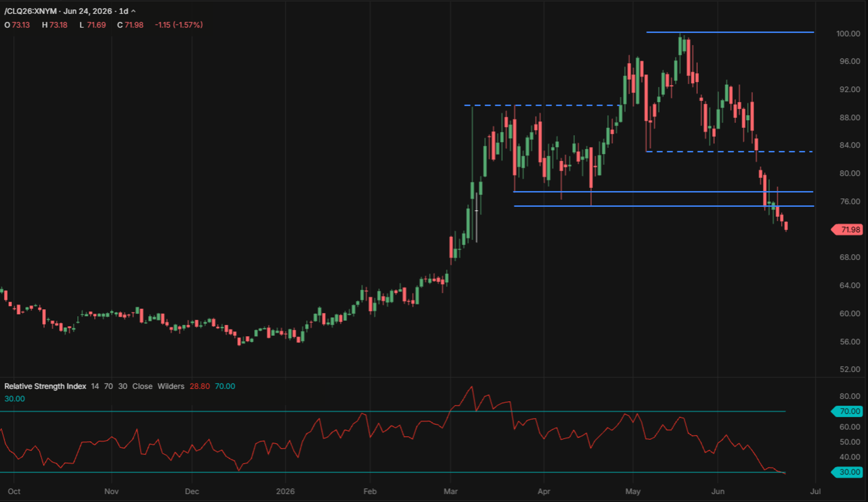
Task: Click the teal 30.00 oversold axis tag
Action: (x=847, y=472)
